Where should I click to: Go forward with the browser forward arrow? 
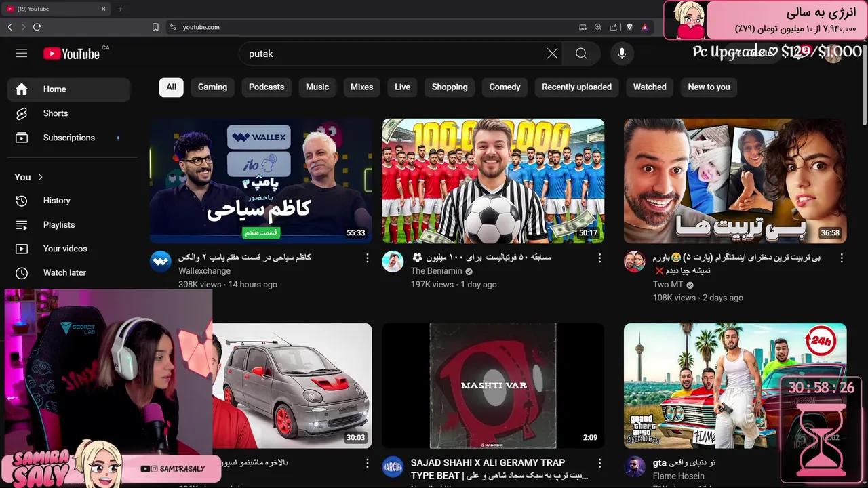tap(23, 27)
